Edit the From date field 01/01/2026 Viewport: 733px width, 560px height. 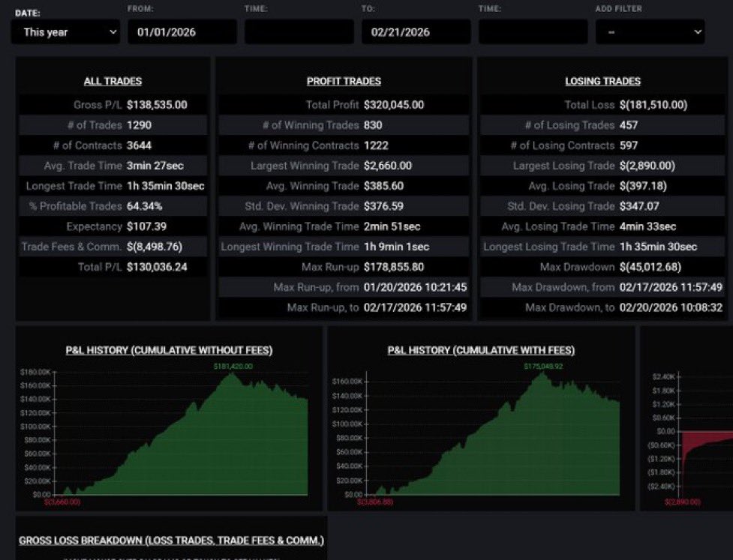click(x=182, y=32)
